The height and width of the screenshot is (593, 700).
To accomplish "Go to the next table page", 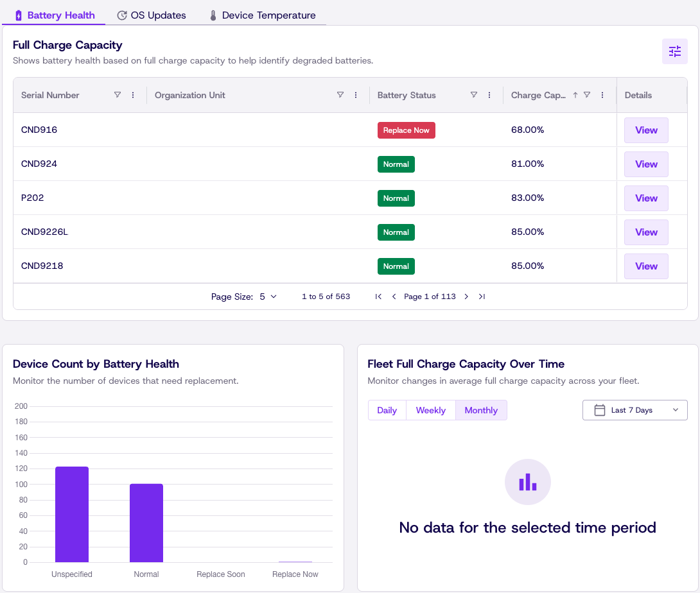I will coord(466,296).
